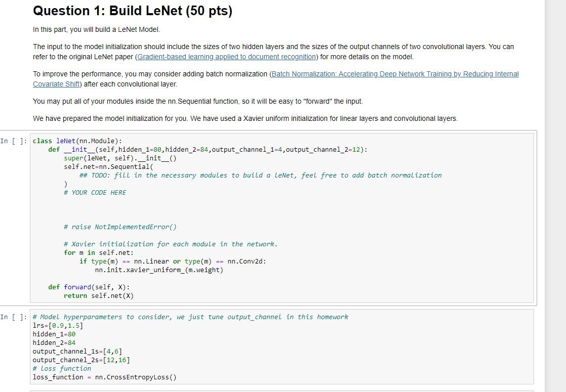Viewport: 566px width, 392px height.
Task: Click the hidden_1=80 line in hyperparameters cell
Action: pyautogui.click(x=52, y=334)
